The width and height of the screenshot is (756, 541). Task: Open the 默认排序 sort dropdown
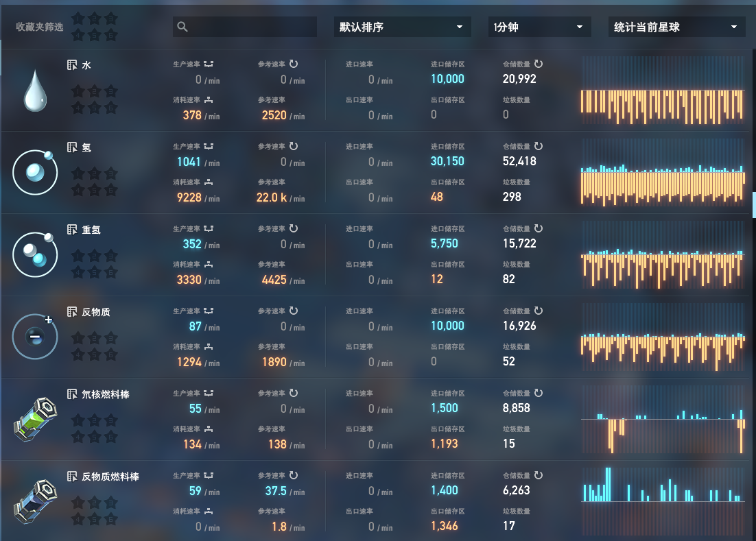point(402,27)
